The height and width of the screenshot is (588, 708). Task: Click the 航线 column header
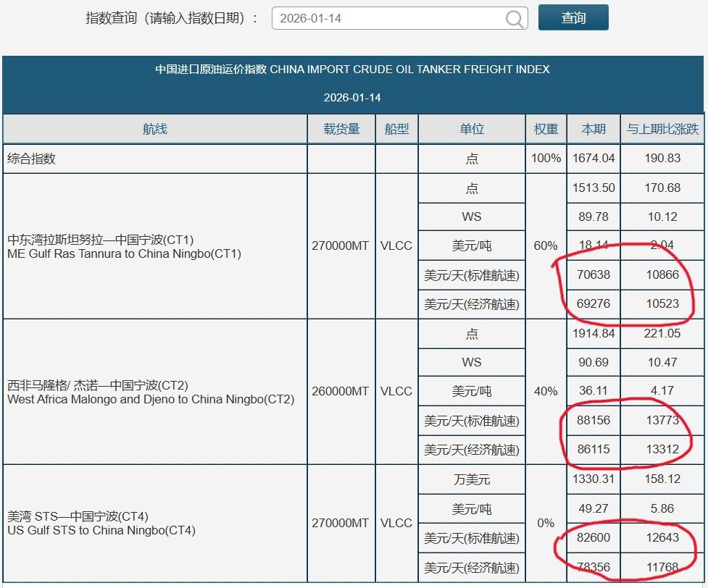(x=154, y=129)
